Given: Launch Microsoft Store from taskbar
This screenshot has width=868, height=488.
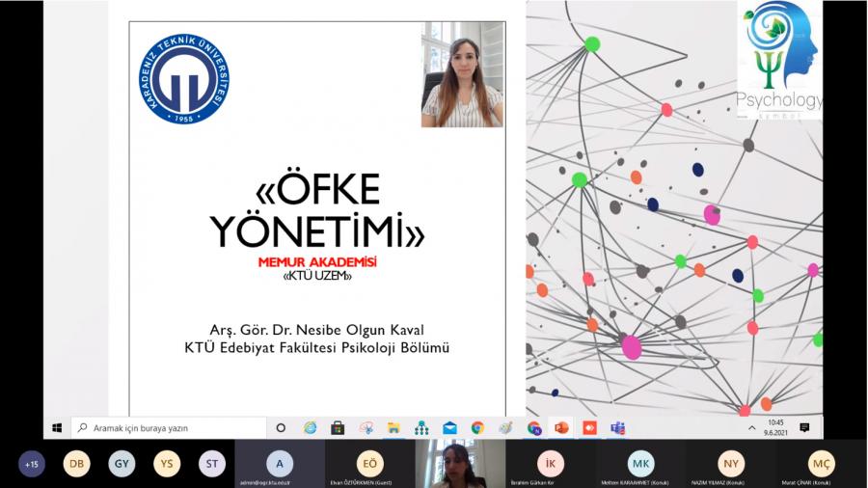Looking at the screenshot, I should [x=338, y=427].
